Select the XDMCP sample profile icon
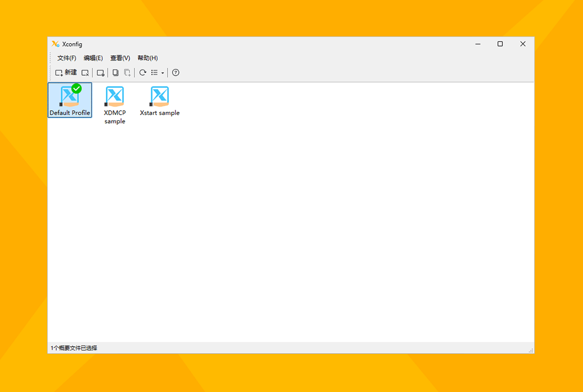583x392 pixels. tap(115, 105)
